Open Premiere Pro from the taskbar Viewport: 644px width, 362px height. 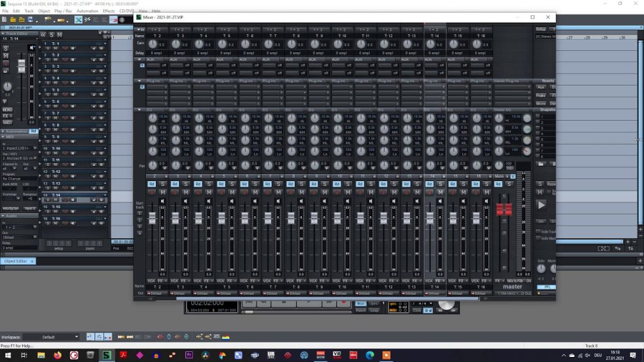[x=189, y=355]
